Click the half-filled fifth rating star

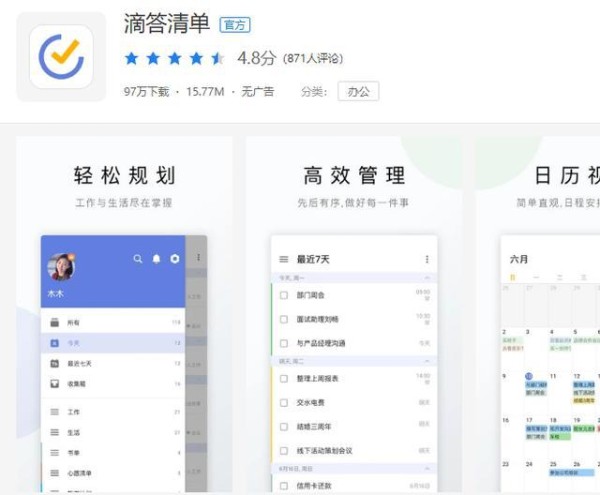(x=218, y=59)
